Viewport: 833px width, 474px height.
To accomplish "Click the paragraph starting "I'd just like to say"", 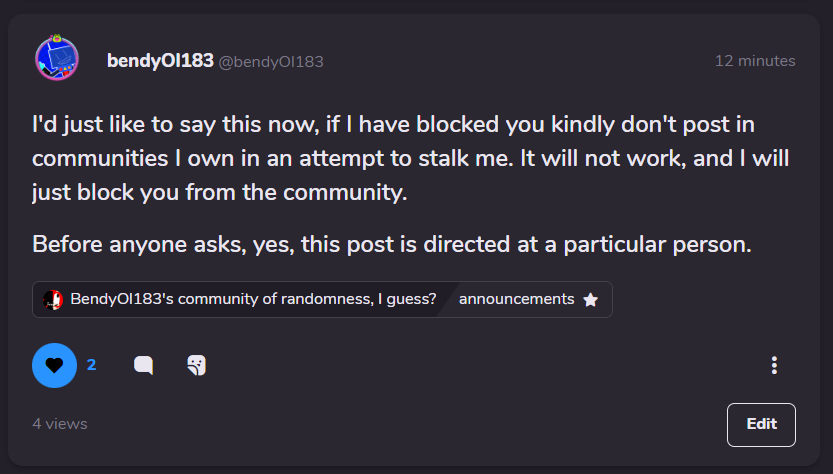I will pos(411,158).
